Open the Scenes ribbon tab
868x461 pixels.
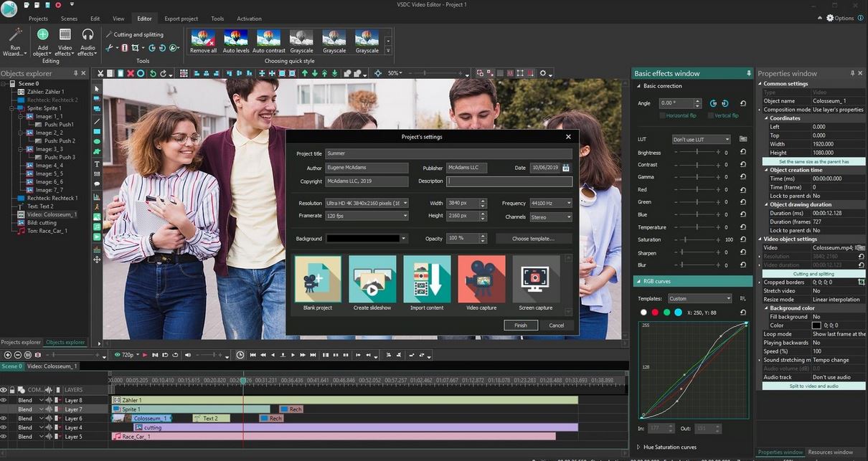[69, 19]
